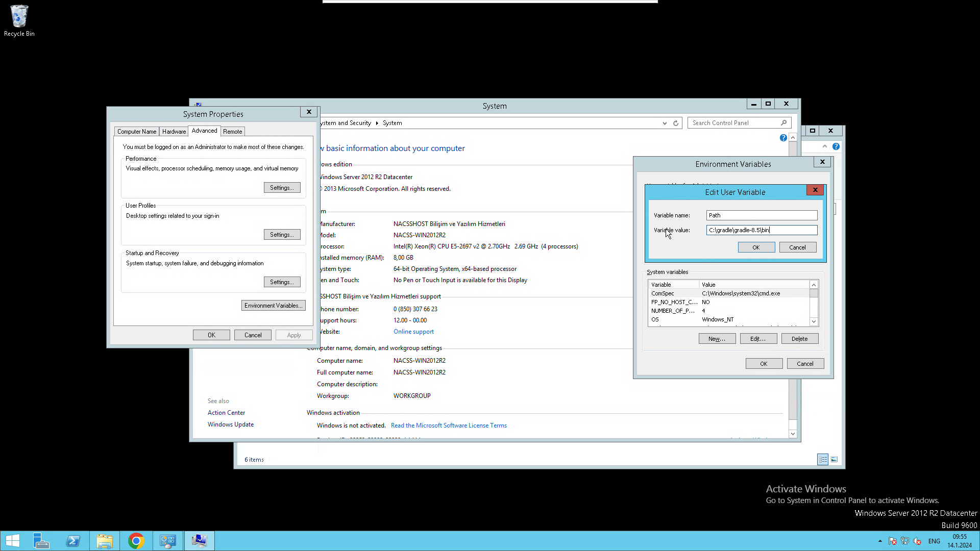Click the System window scroll-up arrow
The image size is (980, 551).
(793, 138)
